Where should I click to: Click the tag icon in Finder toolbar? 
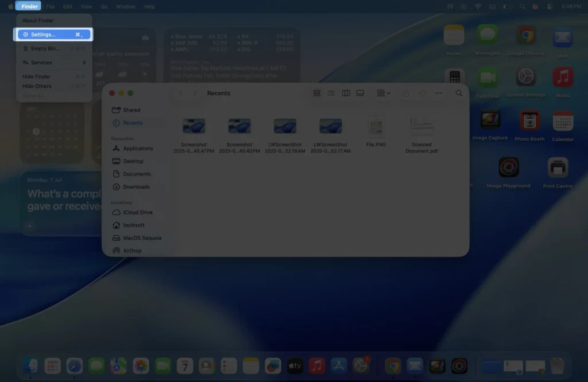pos(421,93)
